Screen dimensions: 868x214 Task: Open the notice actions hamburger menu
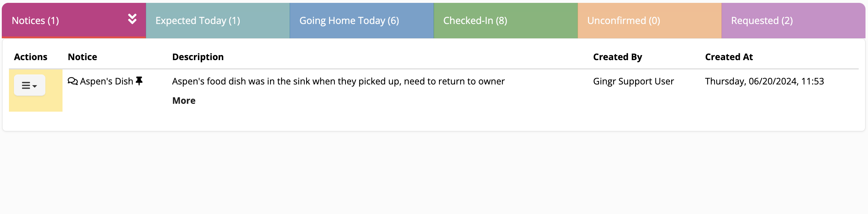(30, 85)
